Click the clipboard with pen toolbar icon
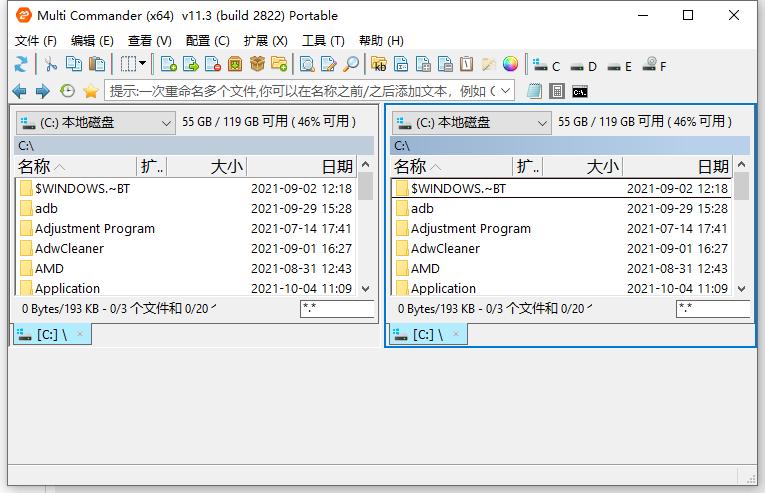 (467, 64)
